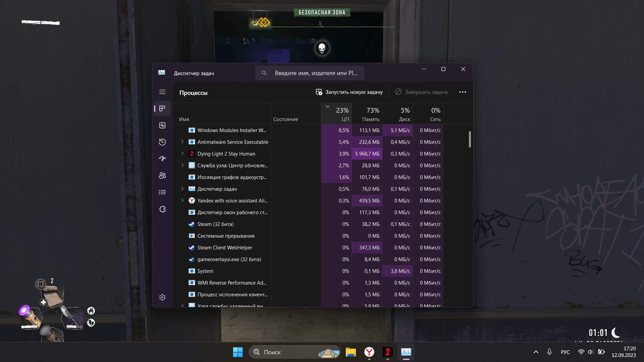
Task: Click Запустить новую задачу button
Action: [349, 92]
